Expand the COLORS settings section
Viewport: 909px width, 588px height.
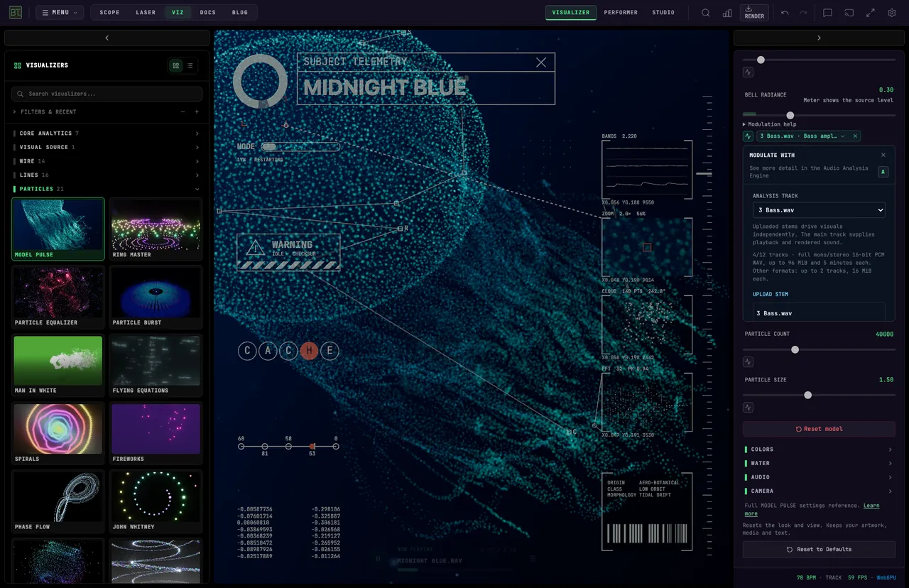coord(819,450)
